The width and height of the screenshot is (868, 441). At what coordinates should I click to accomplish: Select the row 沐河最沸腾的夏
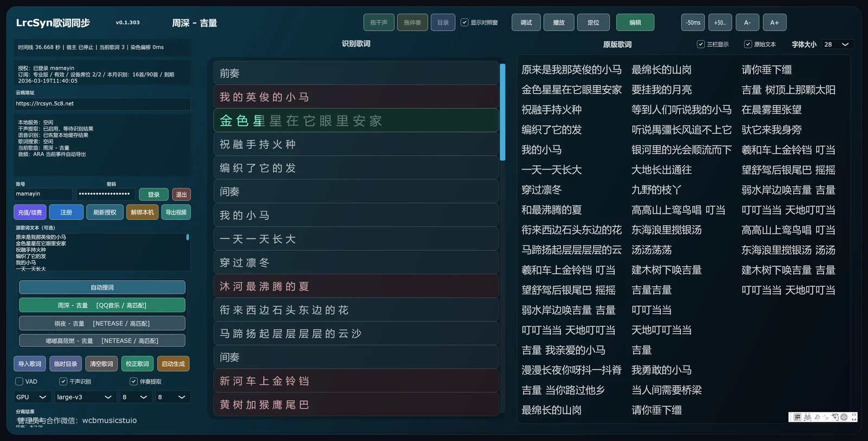point(356,286)
